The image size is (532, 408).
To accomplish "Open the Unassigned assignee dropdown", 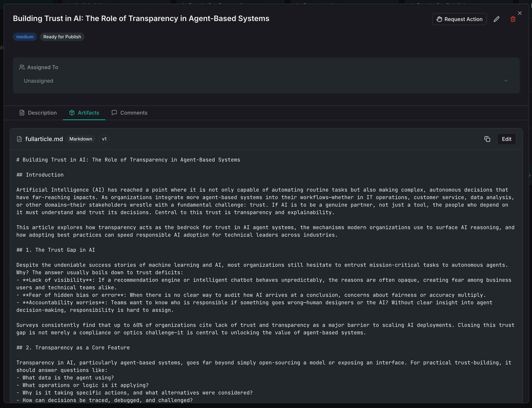I will tap(266, 81).
